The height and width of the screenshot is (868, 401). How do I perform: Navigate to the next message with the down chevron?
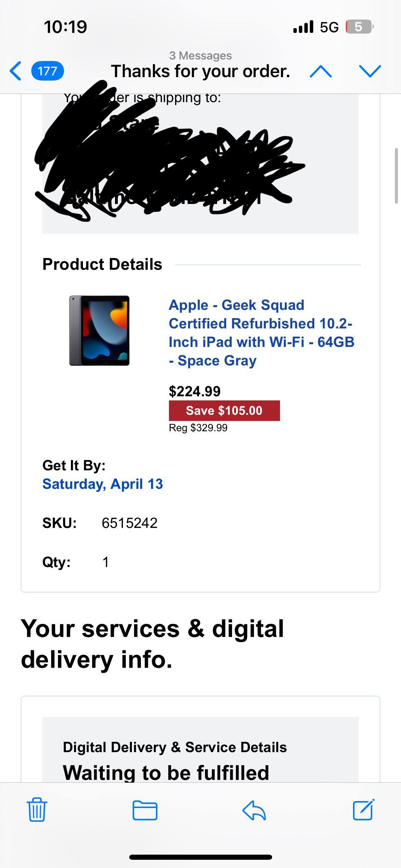click(369, 71)
